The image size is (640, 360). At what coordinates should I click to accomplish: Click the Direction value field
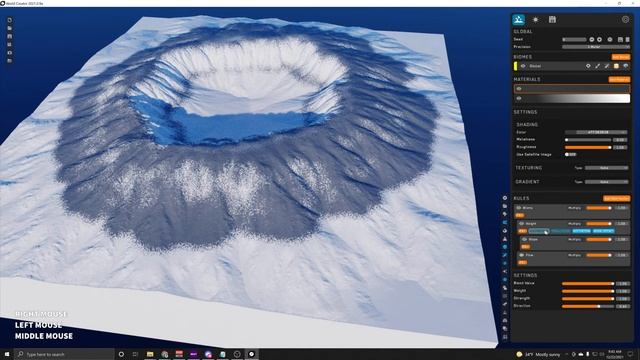tap(623, 306)
